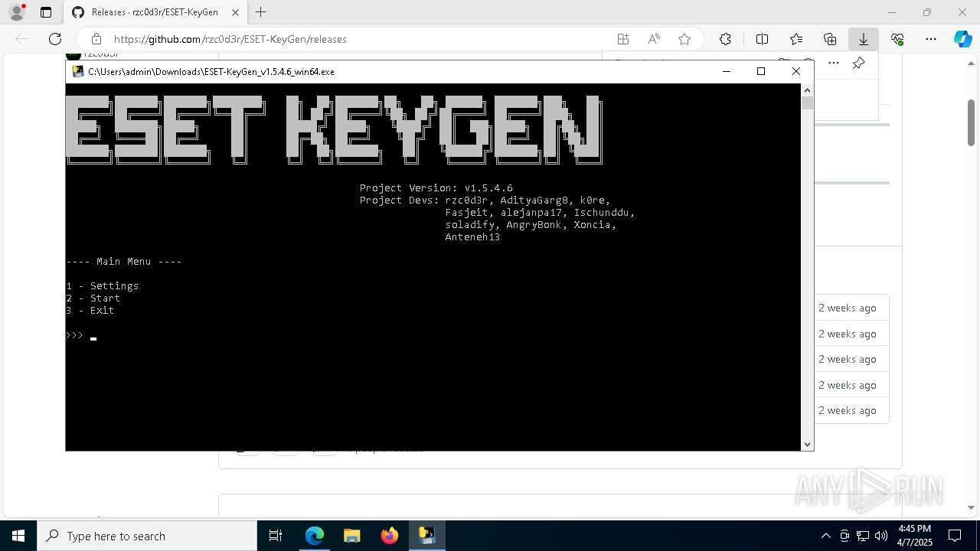Open the Windows Start menu
980x551 pixels.
click(18, 536)
